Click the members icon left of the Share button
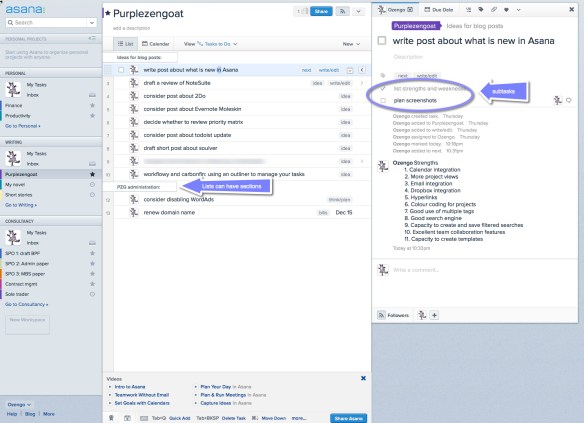Viewport: 584px width, 423px height. click(302, 11)
